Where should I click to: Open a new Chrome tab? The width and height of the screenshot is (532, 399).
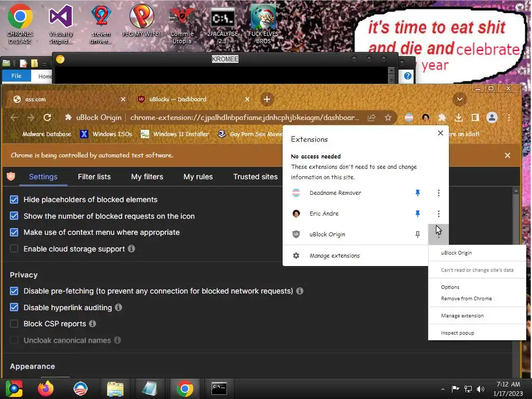tap(267, 99)
